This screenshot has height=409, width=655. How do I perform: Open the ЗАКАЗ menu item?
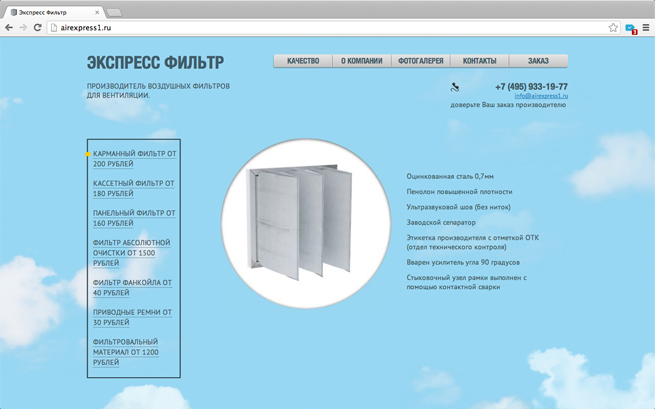click(538, 61)
